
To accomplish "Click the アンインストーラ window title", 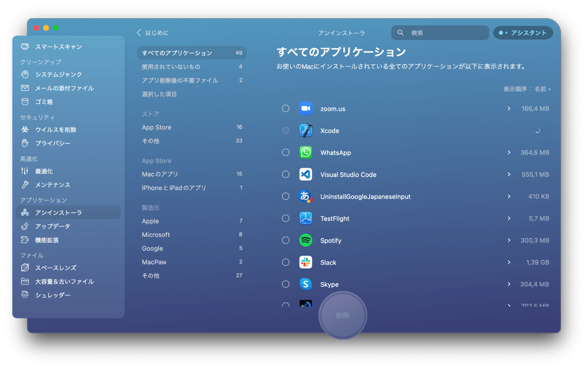I will pyautogui.click(x=341, y=33).
